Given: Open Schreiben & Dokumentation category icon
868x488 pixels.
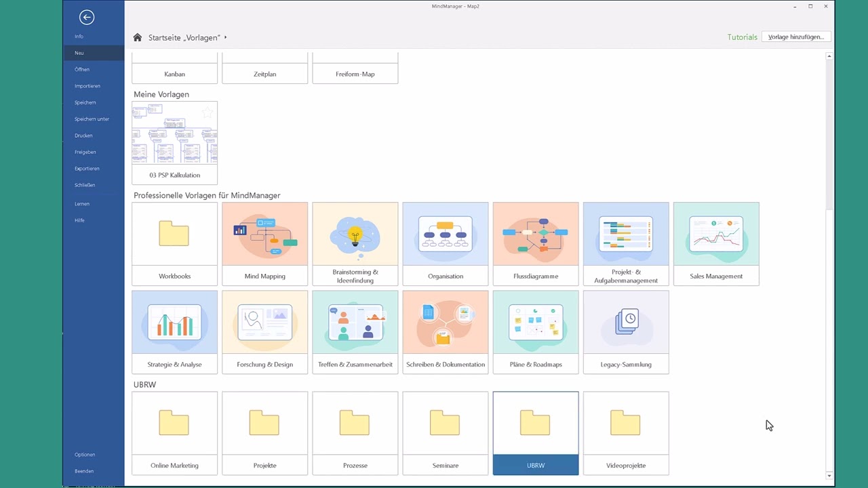Looking at the screenshot, I should 445,322.
